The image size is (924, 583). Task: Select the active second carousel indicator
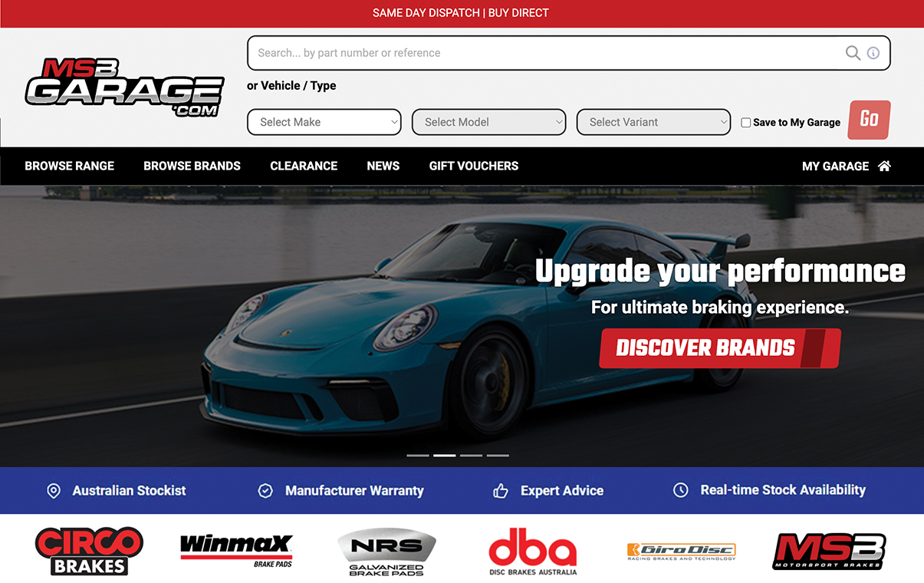tap(445, 456)
